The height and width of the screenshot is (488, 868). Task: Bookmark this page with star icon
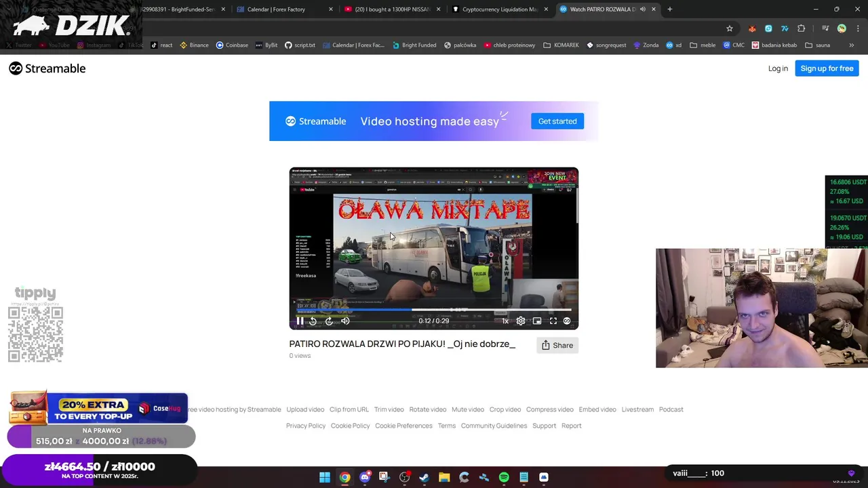[730, 28]
